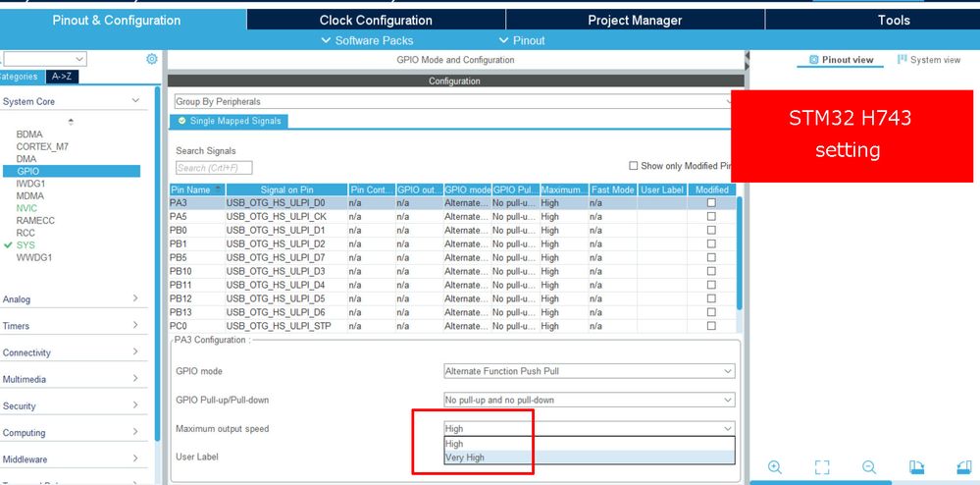This screenshot has width=980, height=485.
Task: Switch to A->Z sorting tab
Action: (x=62, y=77)
